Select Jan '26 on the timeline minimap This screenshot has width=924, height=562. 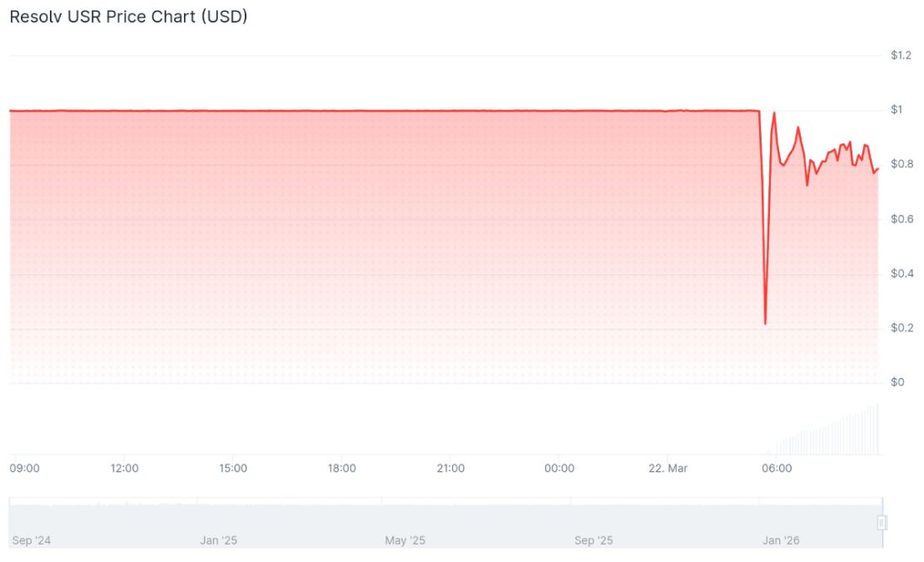click(782, 540)
